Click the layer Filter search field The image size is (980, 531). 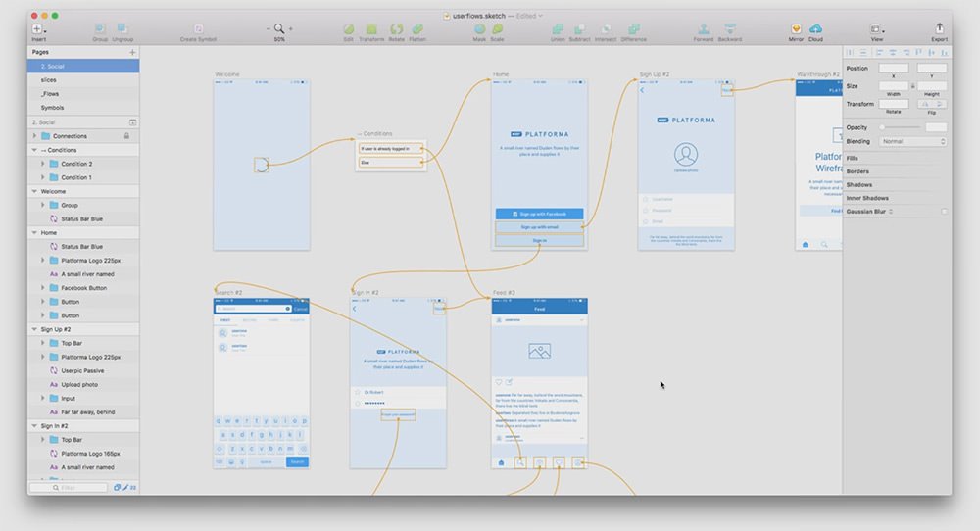(69, 487)
